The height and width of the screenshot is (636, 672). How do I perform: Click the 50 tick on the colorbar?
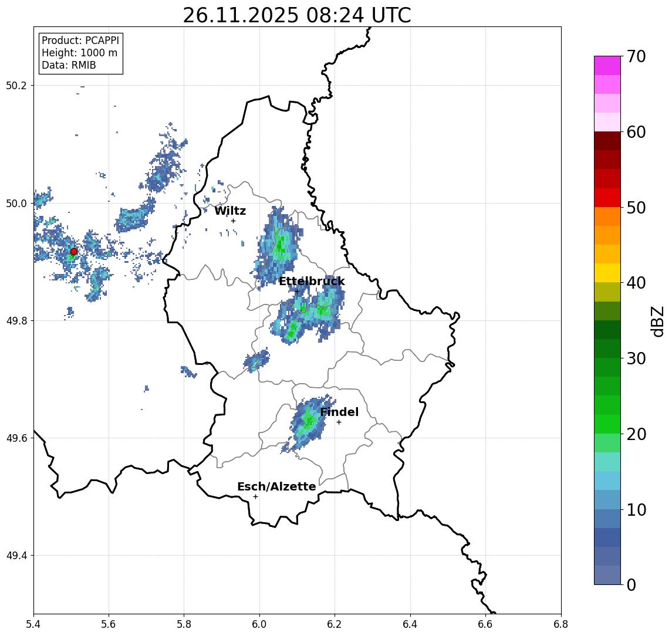point(636,208)
